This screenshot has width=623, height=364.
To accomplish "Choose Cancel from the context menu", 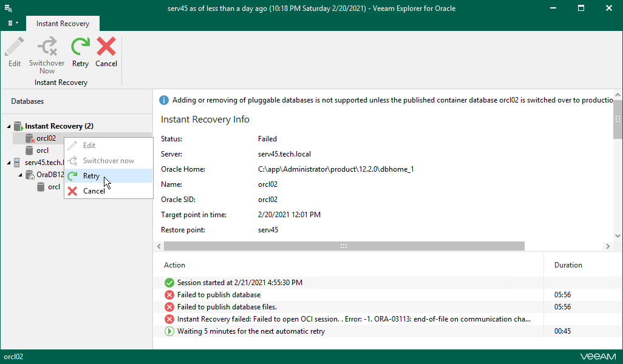I will tap(94, 191).
